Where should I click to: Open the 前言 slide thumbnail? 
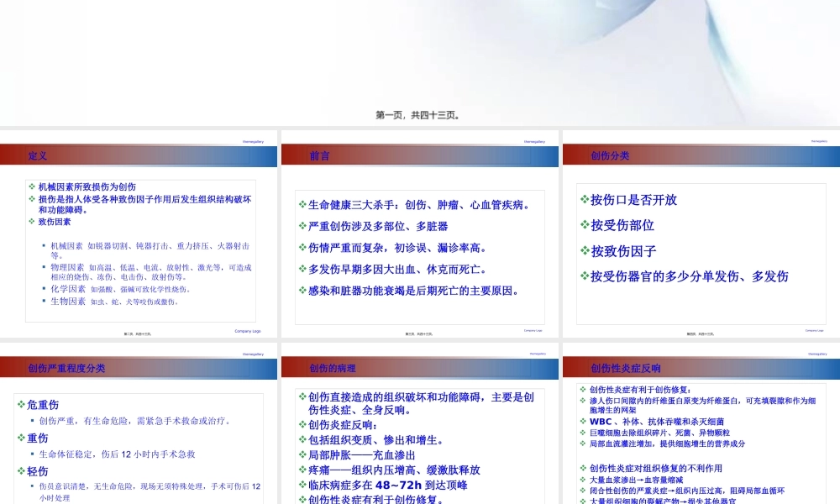(x=419, y=235)
